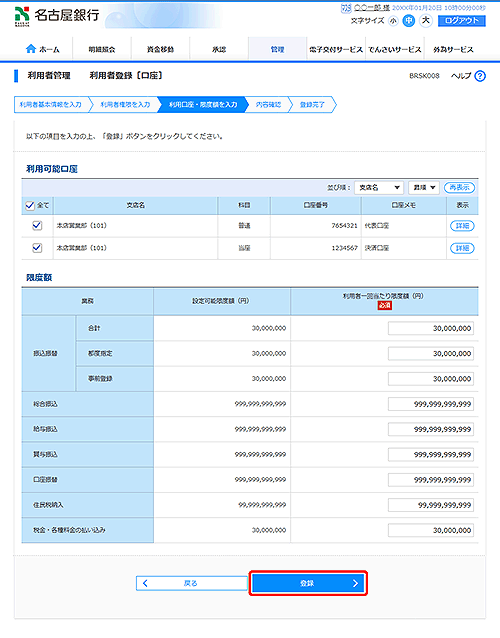500x638 pixels.
Task: Open the 明細照会 navigation tab
Action: click(102, 49)
